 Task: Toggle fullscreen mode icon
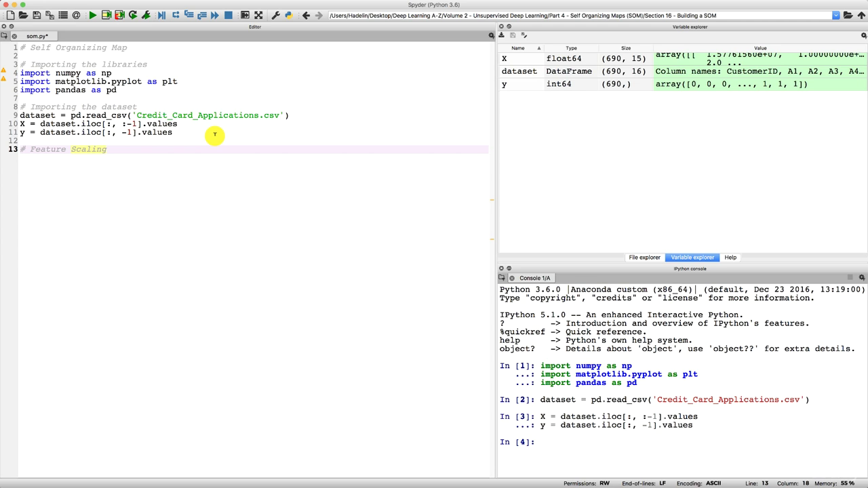point(258,15)
